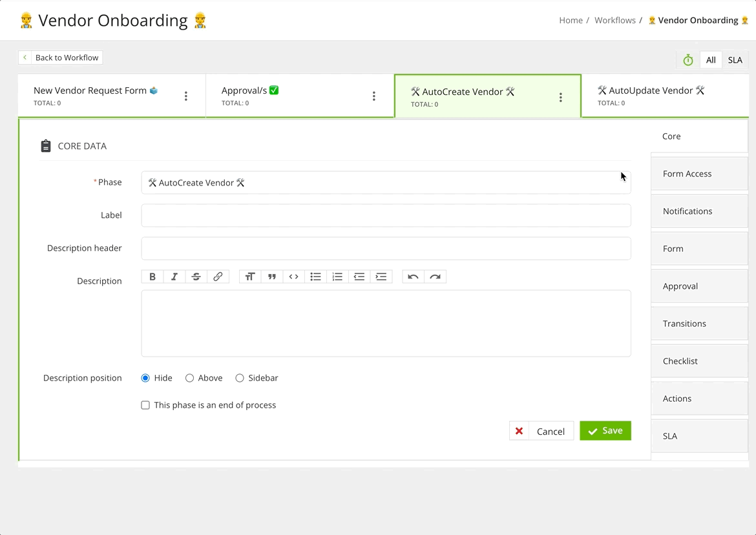Open the New Vendor Request Form options menu
The width and height of the screenshot is (756, 535).
[x=185, y=95]
